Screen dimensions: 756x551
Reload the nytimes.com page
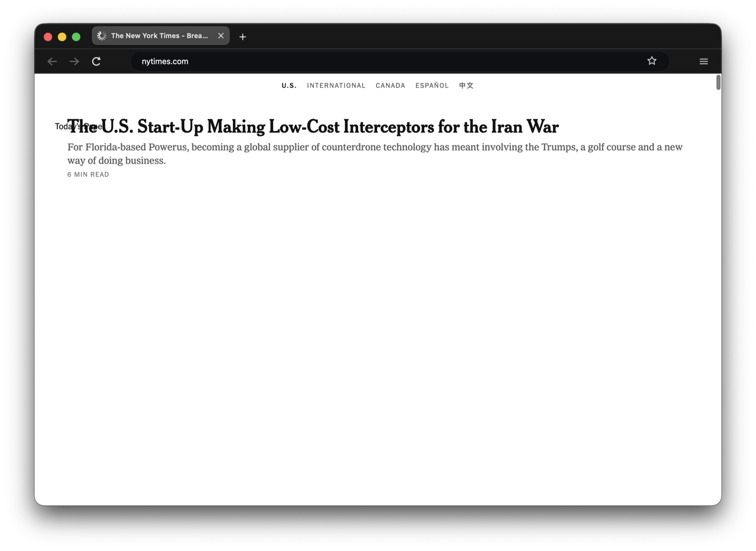coord(96,61)
